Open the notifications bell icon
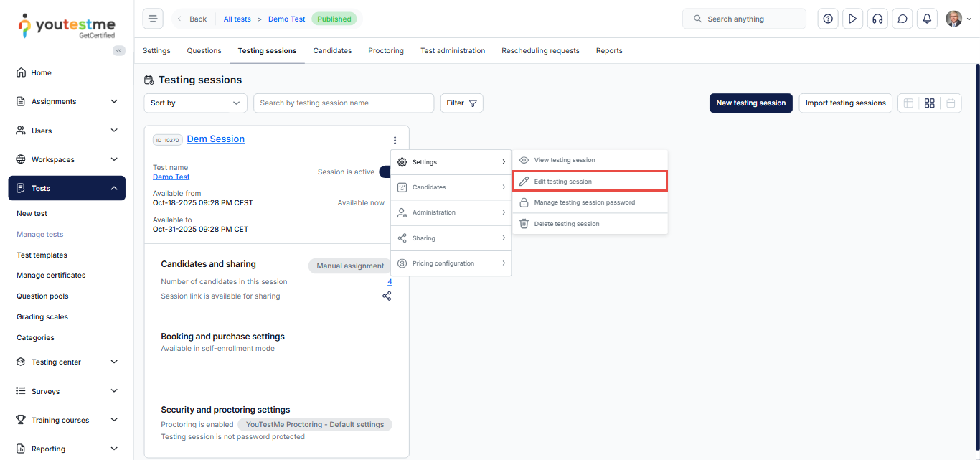Screen dimensions: 980x460 point(927,19)
